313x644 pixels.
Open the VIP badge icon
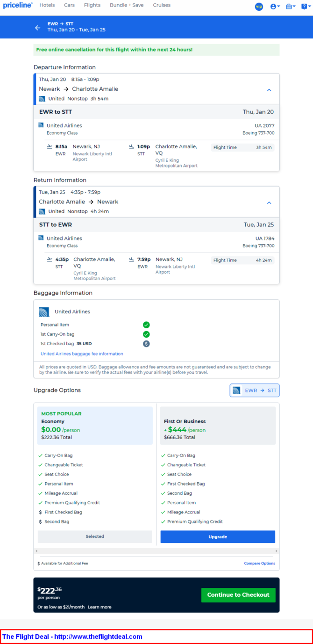(x=259, y=7)
